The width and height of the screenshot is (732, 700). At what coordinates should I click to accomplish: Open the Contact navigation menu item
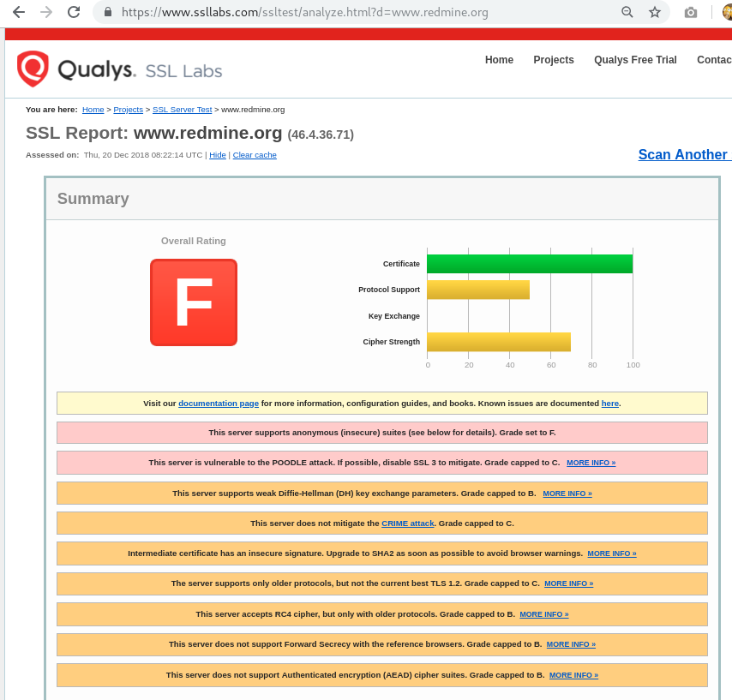(x=714, y=60)
